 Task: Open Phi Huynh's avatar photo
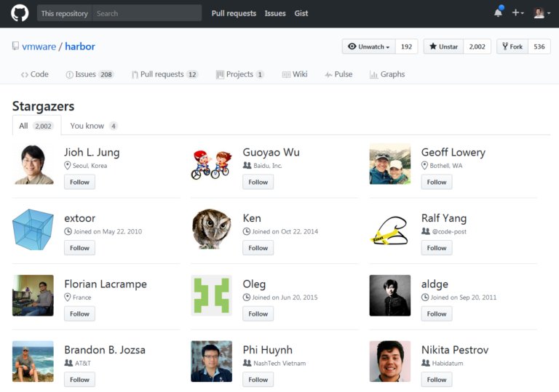coord(211,361)
